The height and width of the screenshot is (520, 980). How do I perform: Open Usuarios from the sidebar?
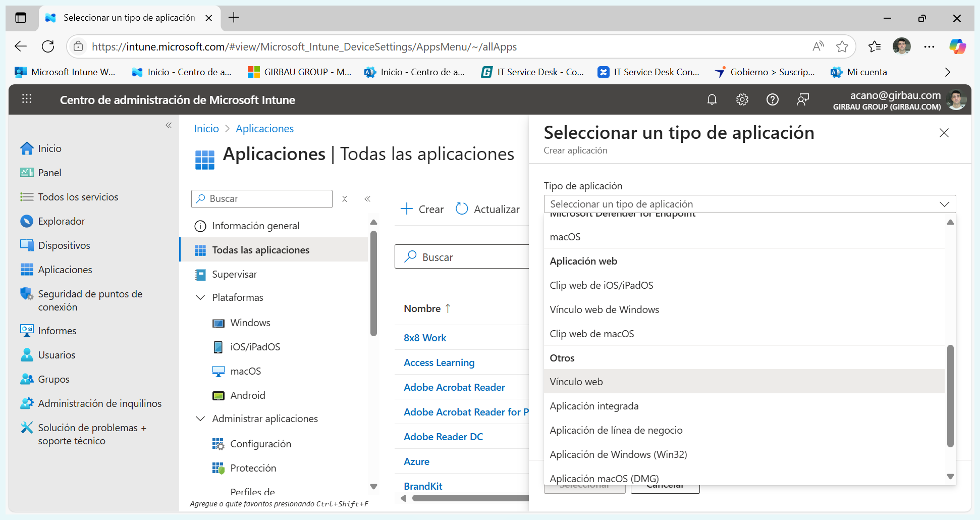56,355
